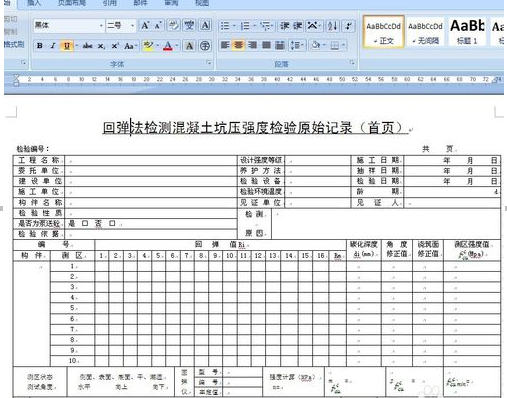The image size is (507, 398).
Task: Align text right
Action: (x=252, y=45)
